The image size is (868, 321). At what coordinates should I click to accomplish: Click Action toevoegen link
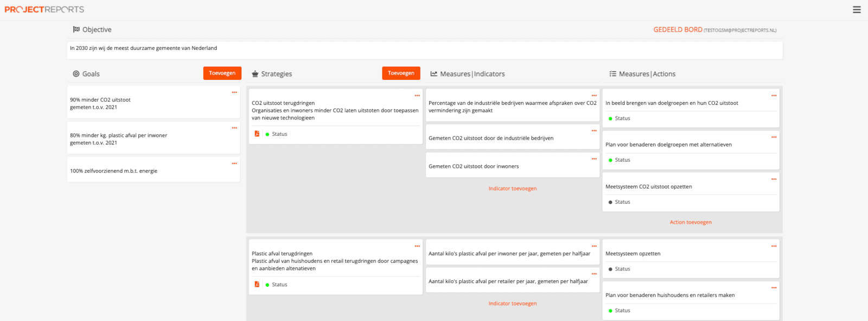[x=691, y=222]
